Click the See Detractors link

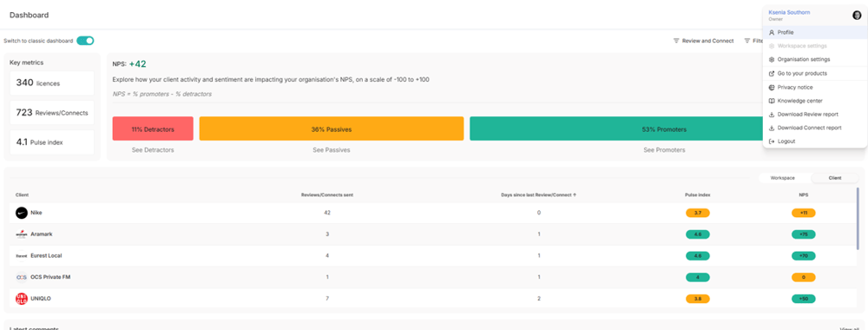[153, 150]
